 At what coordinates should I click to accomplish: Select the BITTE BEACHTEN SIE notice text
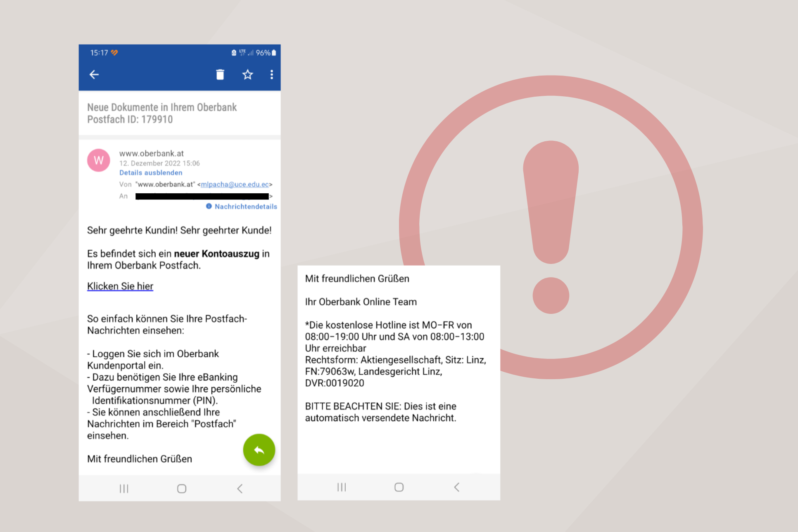click(381, 412)
